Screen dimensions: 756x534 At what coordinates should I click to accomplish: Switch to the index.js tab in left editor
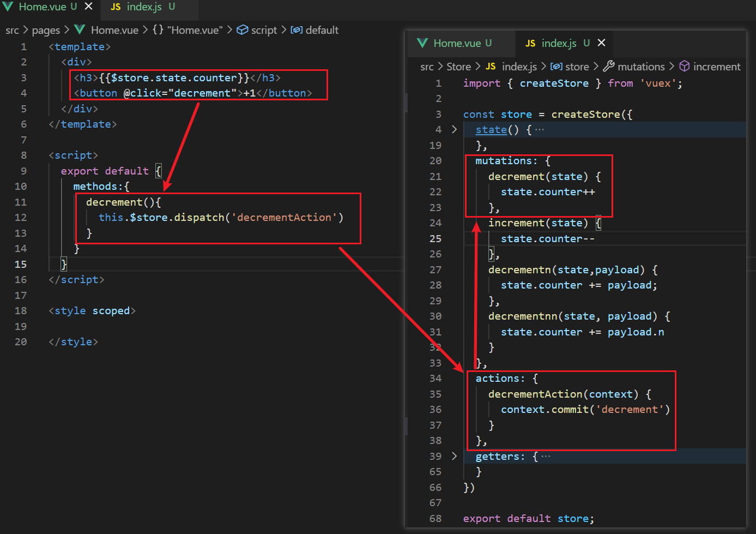[x=144, y=7]
